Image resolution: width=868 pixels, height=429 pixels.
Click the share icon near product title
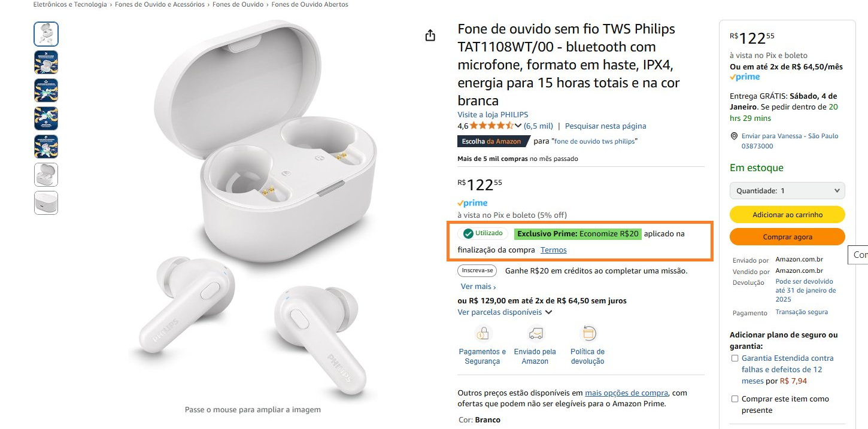coord(430,36)
